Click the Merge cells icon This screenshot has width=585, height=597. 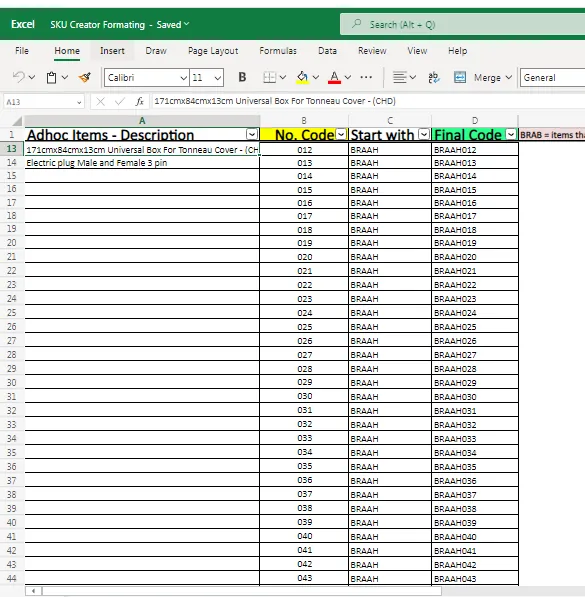point(460,78)
